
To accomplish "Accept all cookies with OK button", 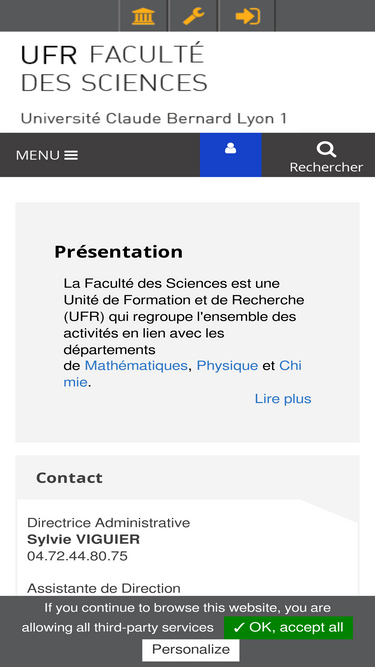I will coord(288,627).
